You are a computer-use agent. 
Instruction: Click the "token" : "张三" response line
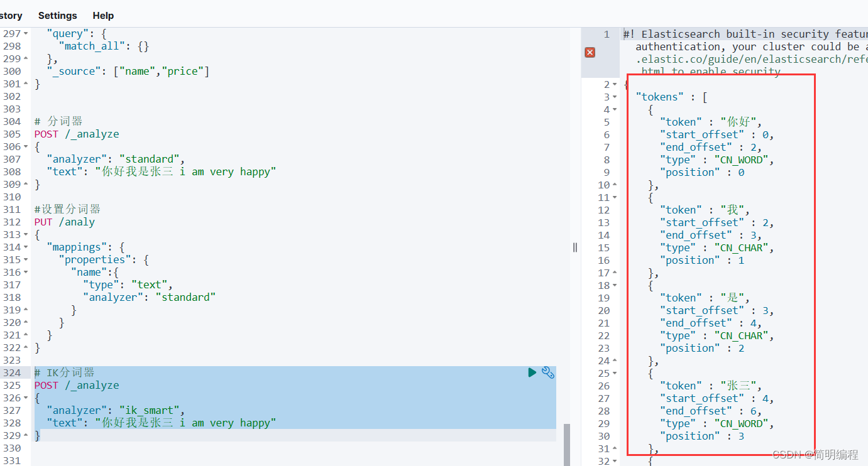(711, 386)
